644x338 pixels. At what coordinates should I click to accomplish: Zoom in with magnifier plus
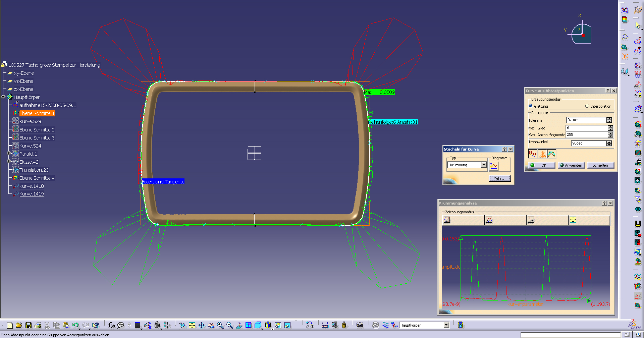(220, 325)
